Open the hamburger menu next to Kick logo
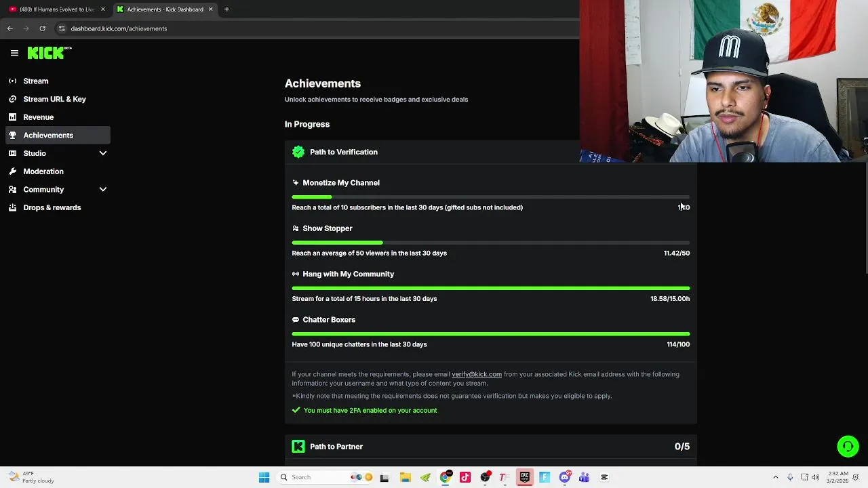The width and height of the screenshot is (868, 488). (x=14, y=53)
